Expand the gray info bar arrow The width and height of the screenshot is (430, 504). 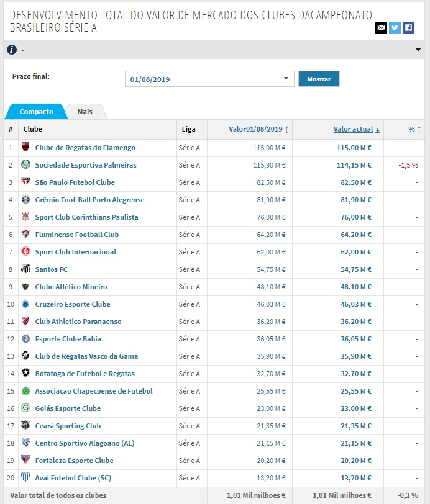(418, 50)
